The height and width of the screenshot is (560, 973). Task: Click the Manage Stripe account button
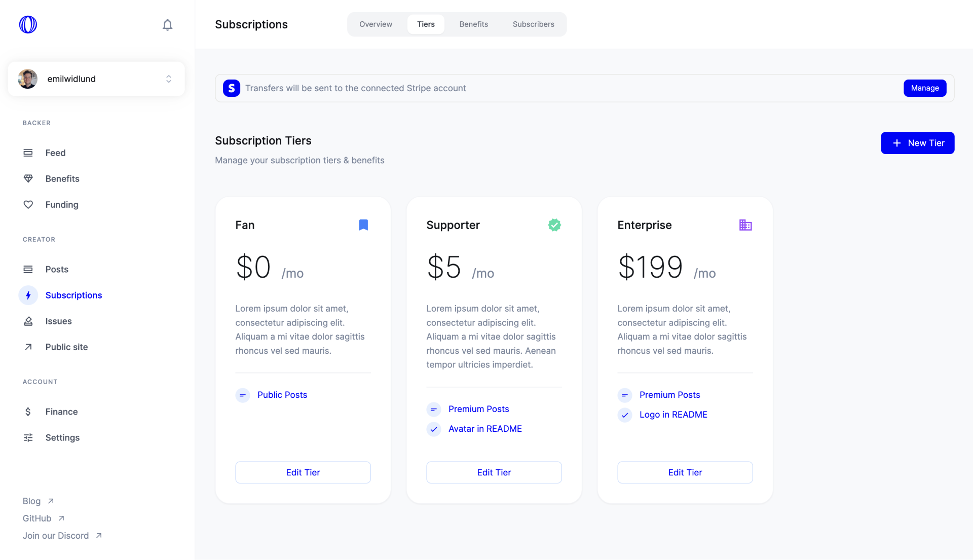point(924,88)
